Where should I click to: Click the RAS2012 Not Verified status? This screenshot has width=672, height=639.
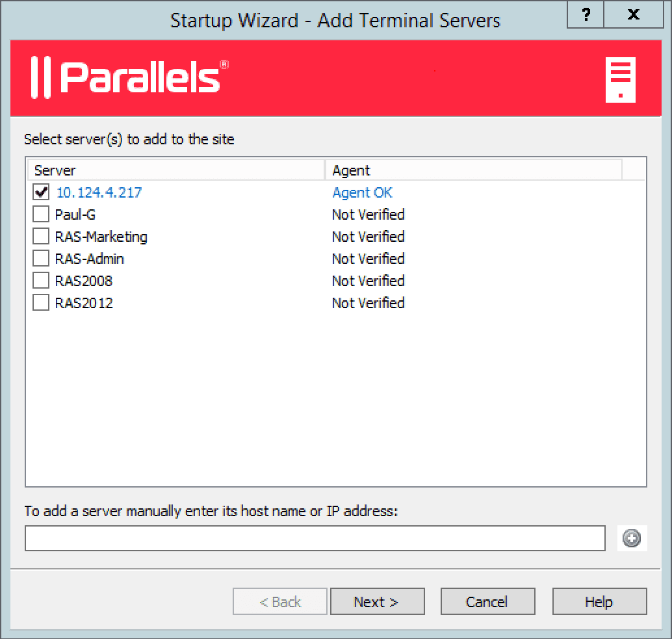coord(368,303)
